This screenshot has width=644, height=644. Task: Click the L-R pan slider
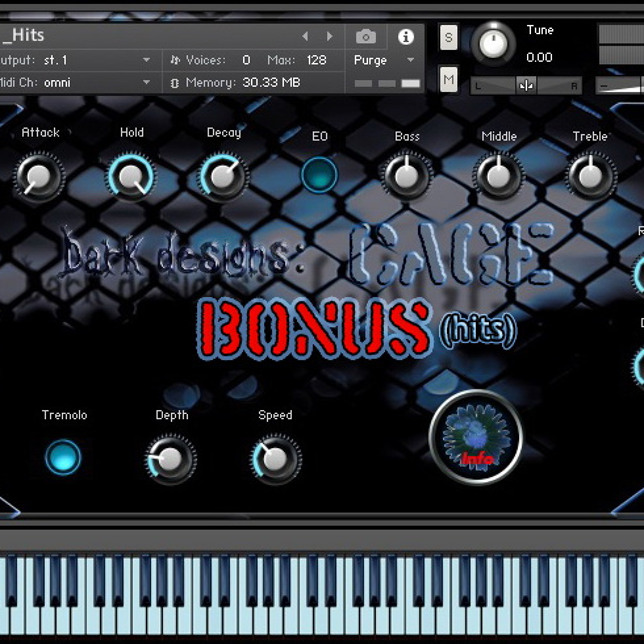pyautogui.click(x=526, y=86)
